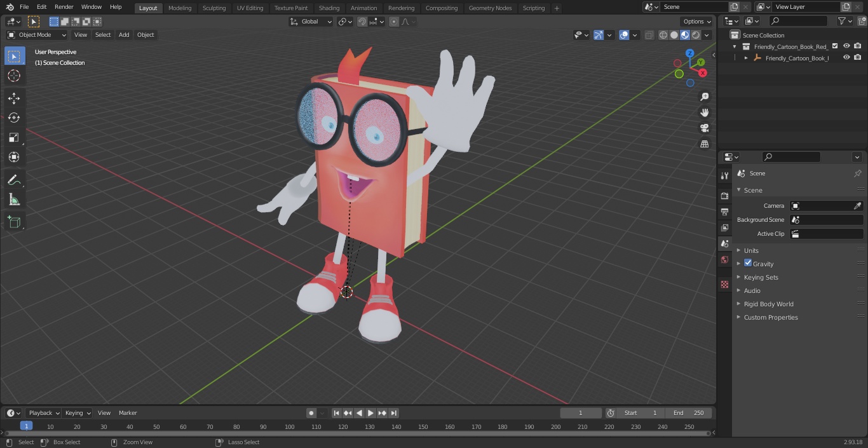Screen dimensions: 868x448
Task: Hide Friendly_Cartoon_Book_Red collection in viewport
Action: pos(846,46)
